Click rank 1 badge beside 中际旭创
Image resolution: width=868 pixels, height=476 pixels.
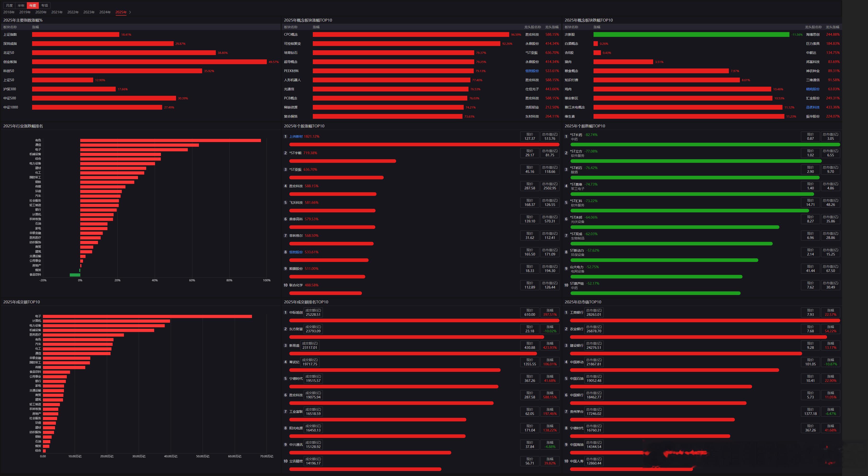coord(286,312)
